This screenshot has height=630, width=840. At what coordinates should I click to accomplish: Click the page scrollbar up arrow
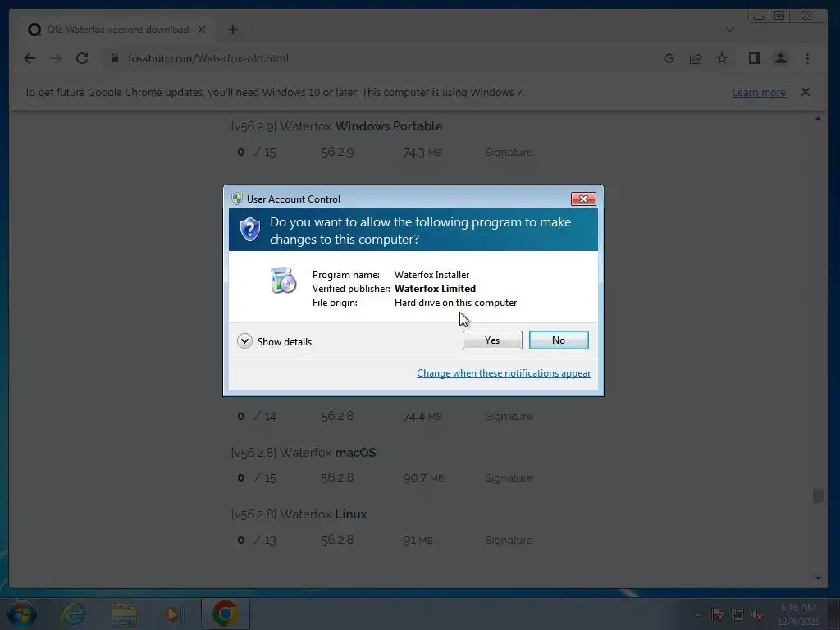pyautogui.click(x=818, y=118)
